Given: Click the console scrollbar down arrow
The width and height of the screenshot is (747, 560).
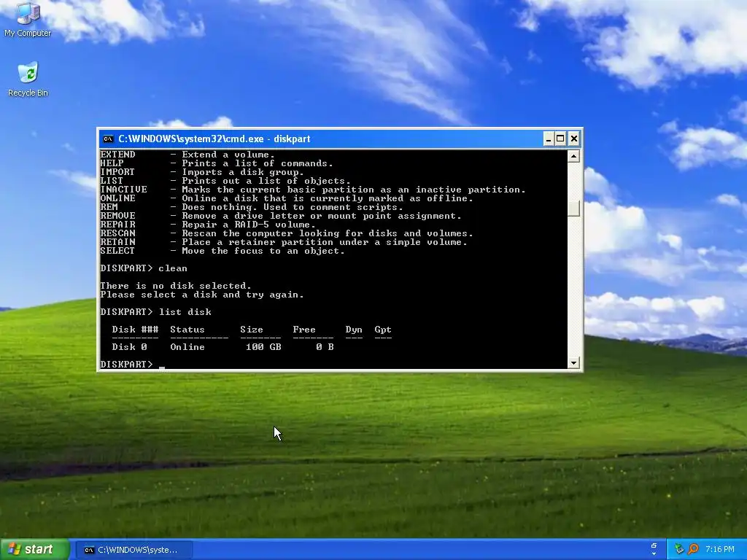Looking at the screenshot, I should click(x=573, y=363).
